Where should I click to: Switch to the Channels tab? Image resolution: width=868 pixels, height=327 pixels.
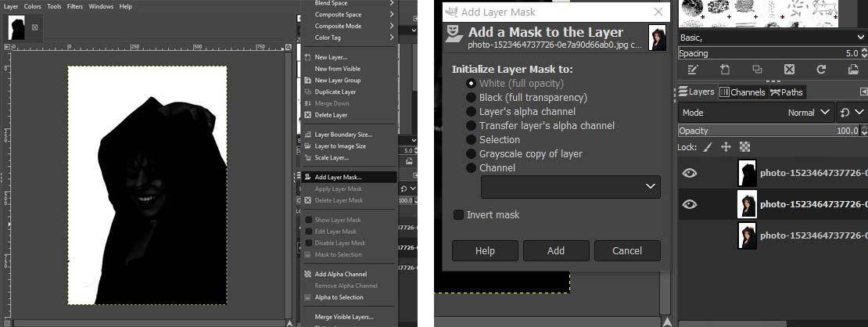pyautogui.click(x=742, y=92)
